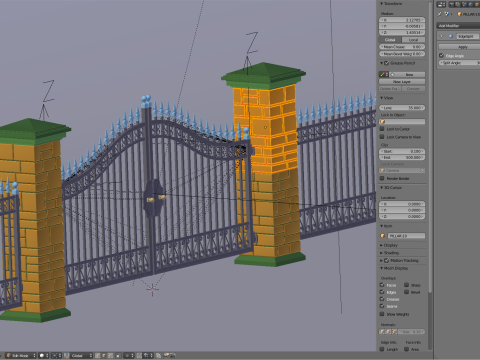
Task: Click the Clip Start value field
Action: (x=402, y=151)
